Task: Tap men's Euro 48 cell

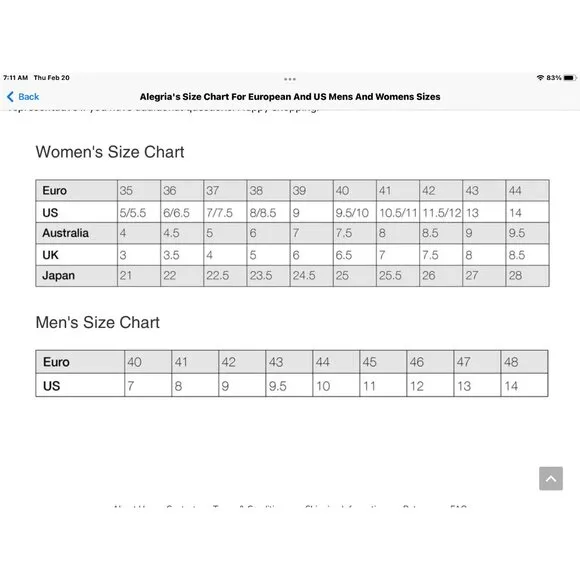Action: 525,362
